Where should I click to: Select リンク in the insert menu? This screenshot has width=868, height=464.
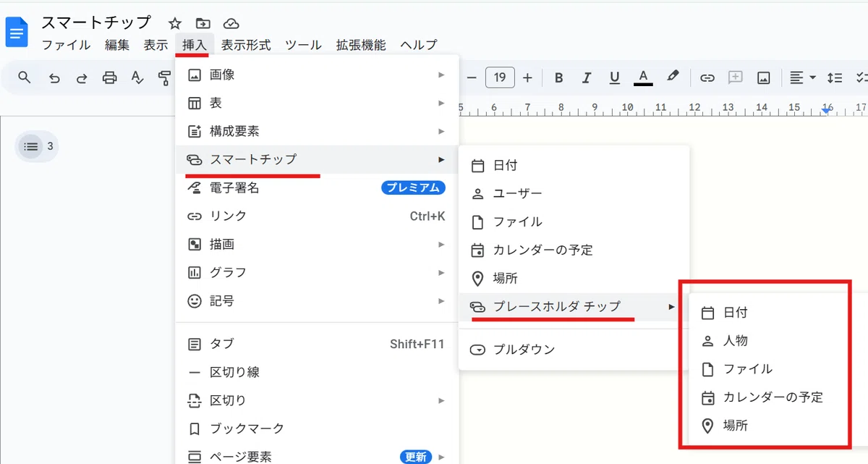tap(317, 216)
